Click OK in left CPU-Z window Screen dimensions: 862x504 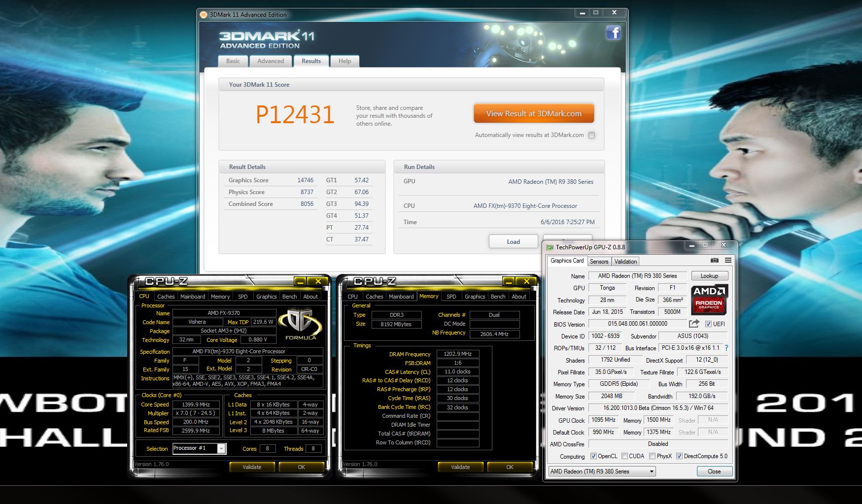point(301,467)
